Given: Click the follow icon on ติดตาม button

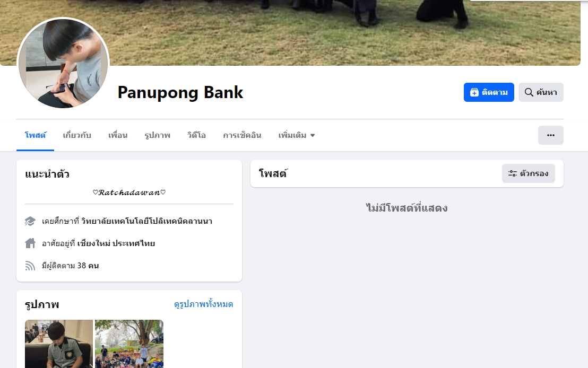Looking at the screenshot, I should [474, 93].
